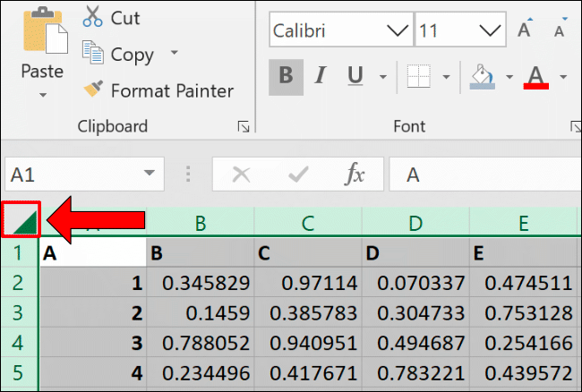Apply red Font Color button
The width and height of the screenshot is (582, 392).
(x=535, y=77)
